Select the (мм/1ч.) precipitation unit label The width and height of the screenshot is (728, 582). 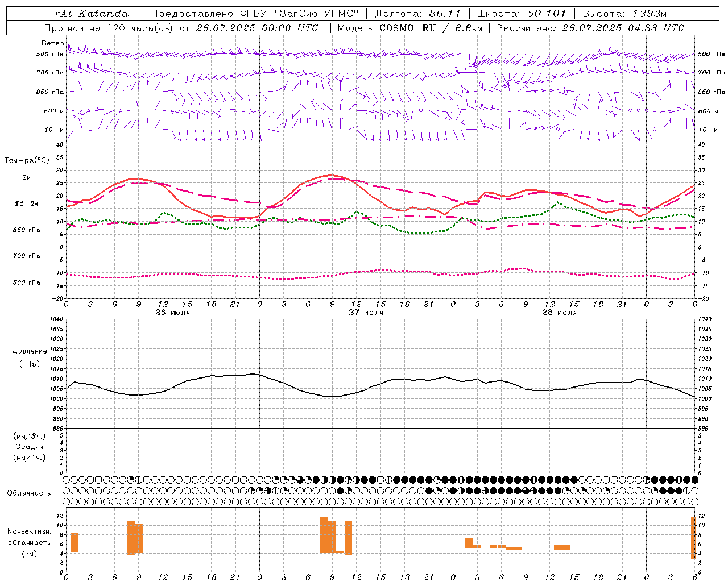click(30, 458)
